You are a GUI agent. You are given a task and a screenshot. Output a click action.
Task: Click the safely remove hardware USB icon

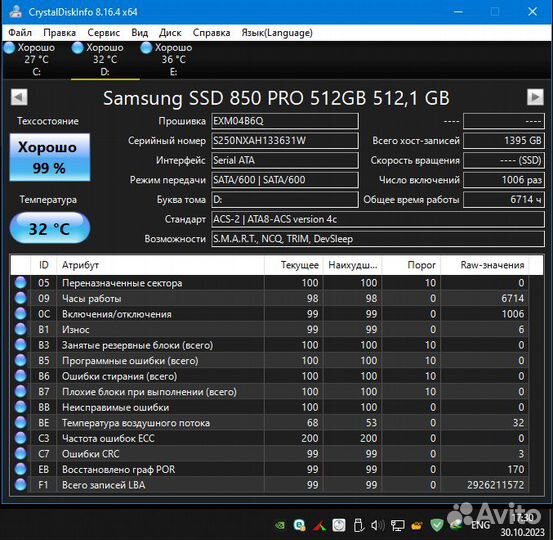pyautogui.click(x=358, y=525)
